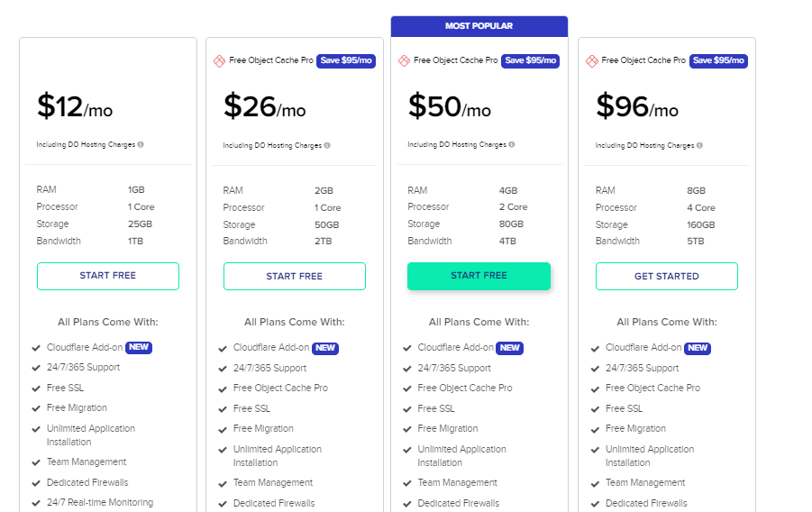
Task: Click Object Cache Pro icon on $96 plan
Action: coord(592,61)
